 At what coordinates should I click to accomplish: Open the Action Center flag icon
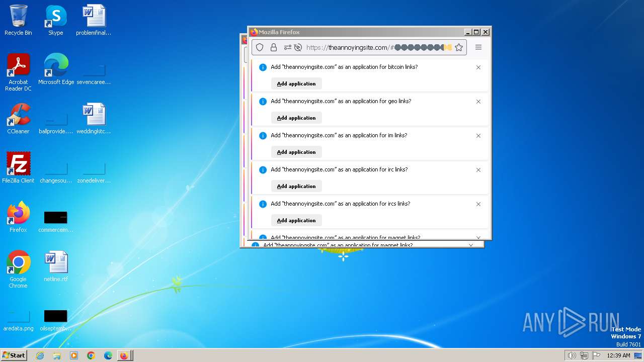pos(596,355)
